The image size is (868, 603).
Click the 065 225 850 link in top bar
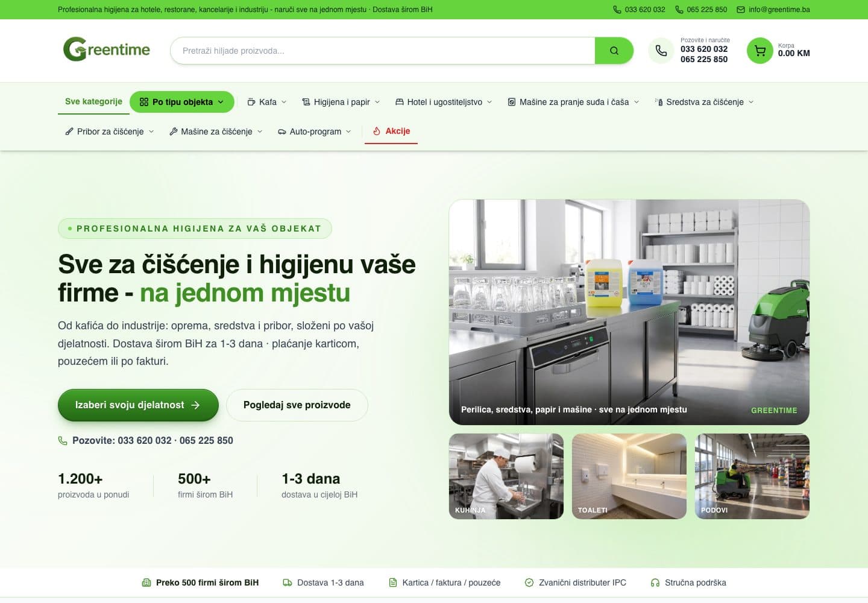(706, 10)
